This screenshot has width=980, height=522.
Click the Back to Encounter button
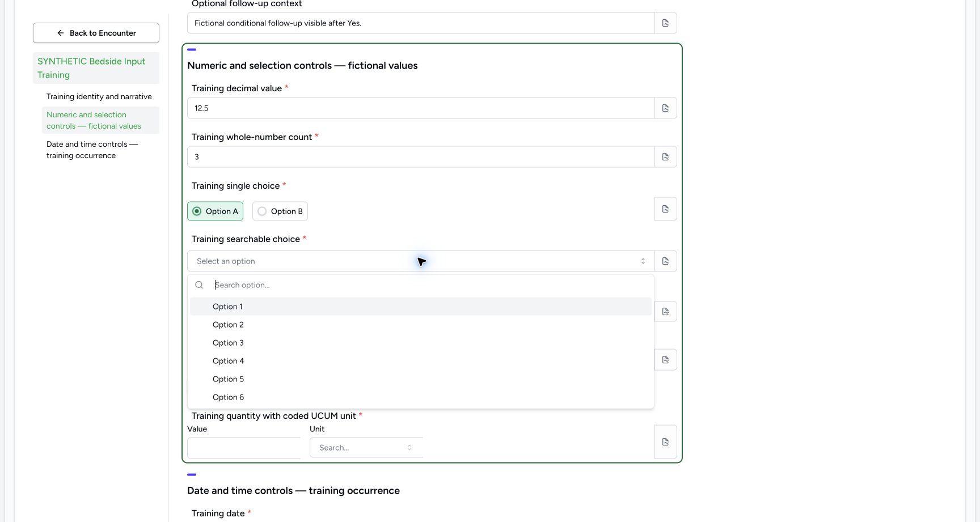[96, 33]
